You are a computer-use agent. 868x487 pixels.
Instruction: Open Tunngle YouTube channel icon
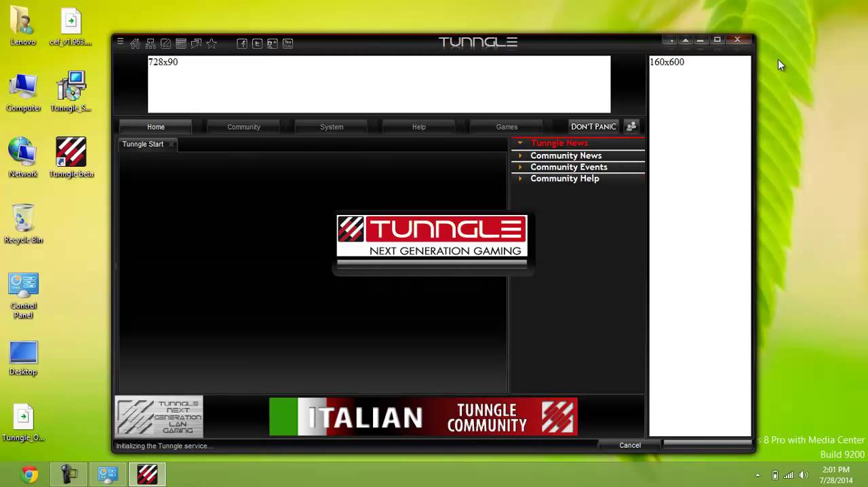pos(288,43)
